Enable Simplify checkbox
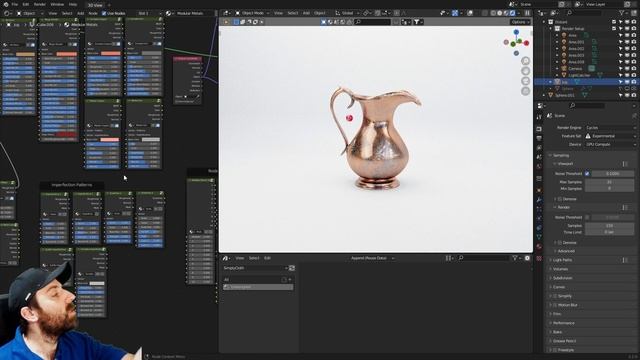Screen dimensions: 640x360 (555, 296)
